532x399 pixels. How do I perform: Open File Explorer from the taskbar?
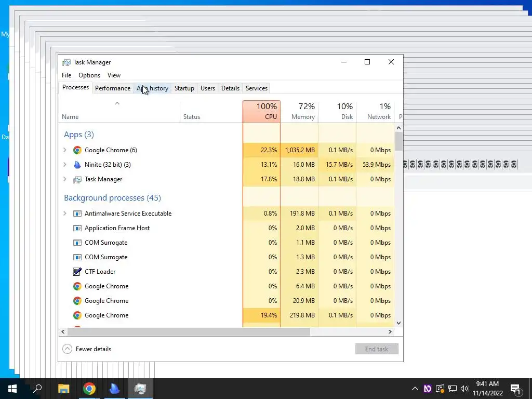[x=64, y=389]
